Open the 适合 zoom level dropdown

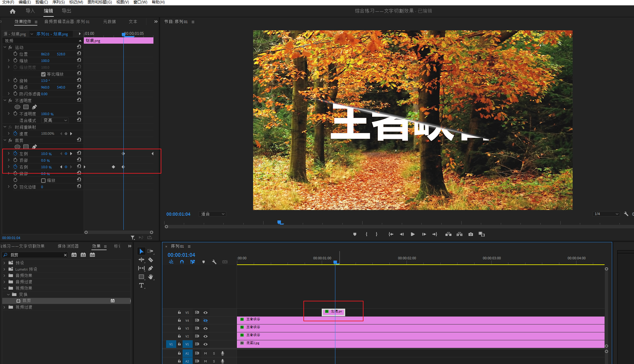point(213,214)
